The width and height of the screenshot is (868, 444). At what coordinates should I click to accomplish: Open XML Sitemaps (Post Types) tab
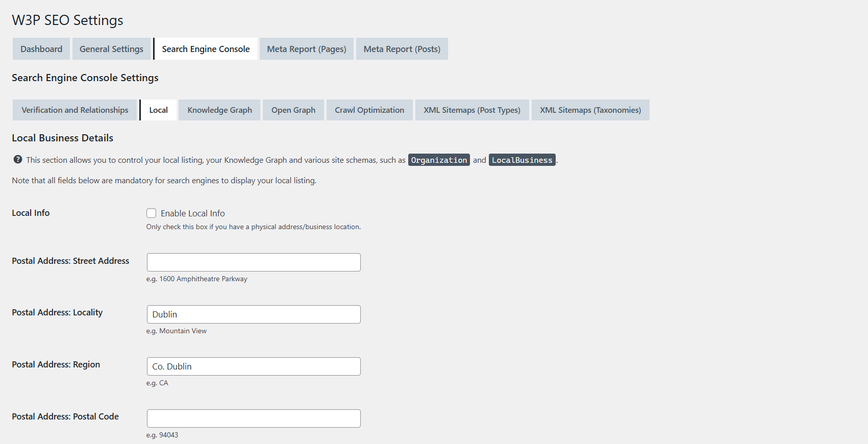coord(472,110)
